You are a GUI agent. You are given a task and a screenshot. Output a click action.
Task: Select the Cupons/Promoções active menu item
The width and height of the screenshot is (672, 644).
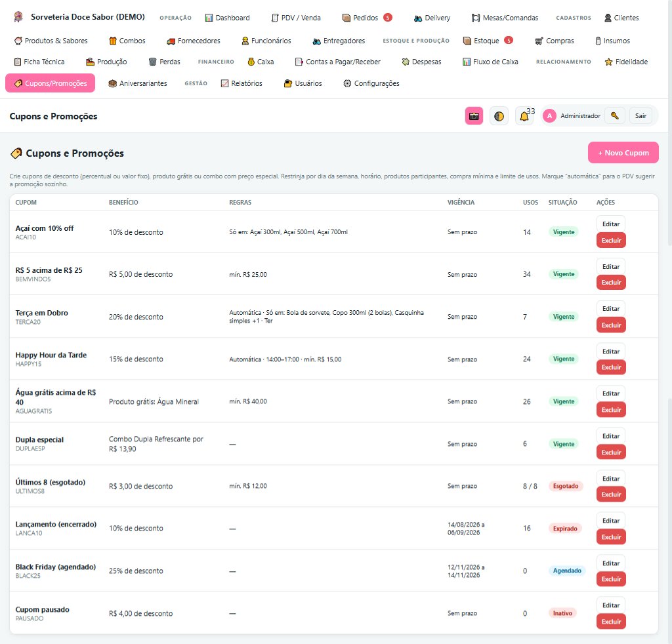[50, 83]
